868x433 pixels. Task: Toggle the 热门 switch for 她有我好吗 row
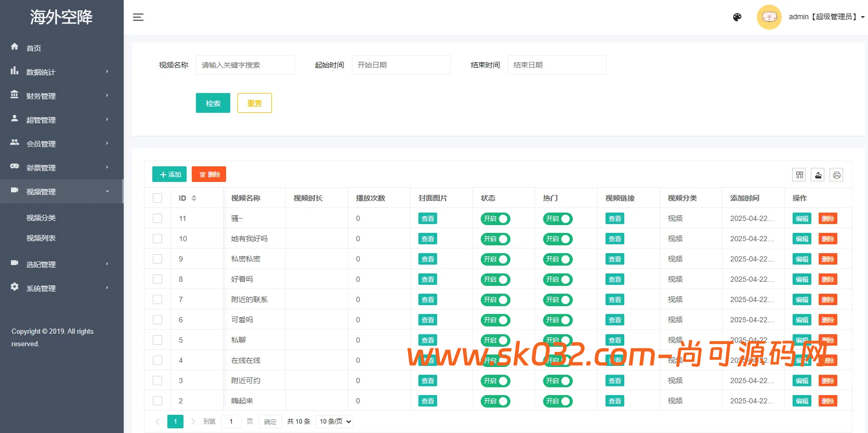[x=558, y=239]
